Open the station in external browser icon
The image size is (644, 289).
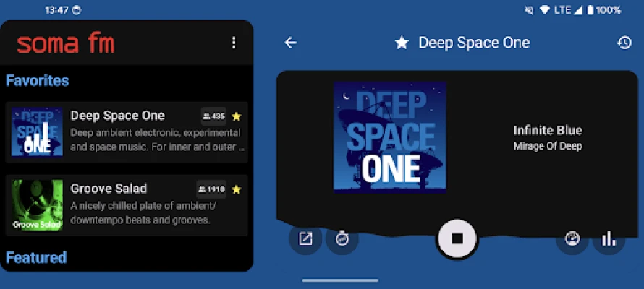[x=306, y=238]
